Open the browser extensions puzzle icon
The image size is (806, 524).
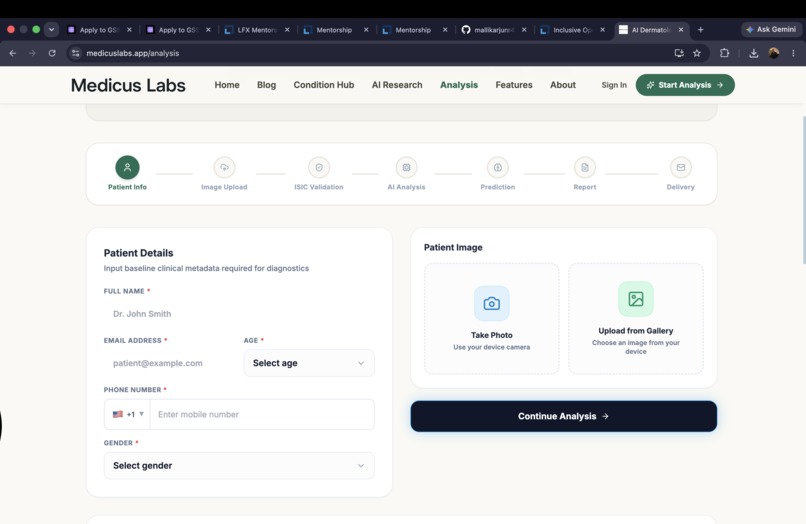(x=724, y=53)
